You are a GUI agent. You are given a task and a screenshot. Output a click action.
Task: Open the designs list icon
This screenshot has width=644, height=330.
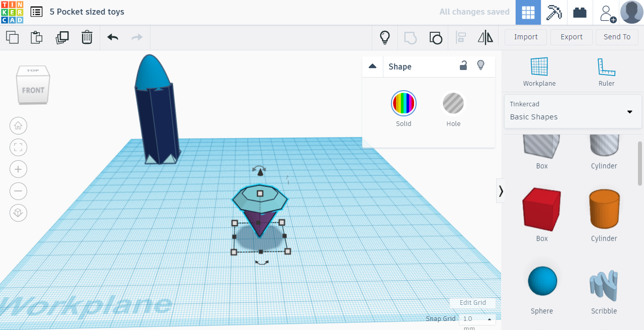pyautogui.click(x=36, y=12)
